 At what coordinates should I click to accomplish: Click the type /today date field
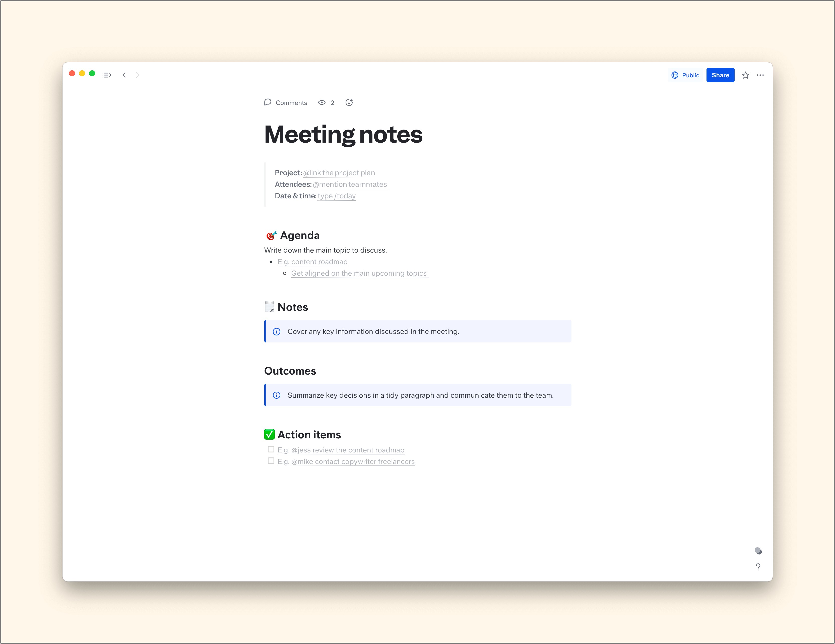(x=337, y=196)
